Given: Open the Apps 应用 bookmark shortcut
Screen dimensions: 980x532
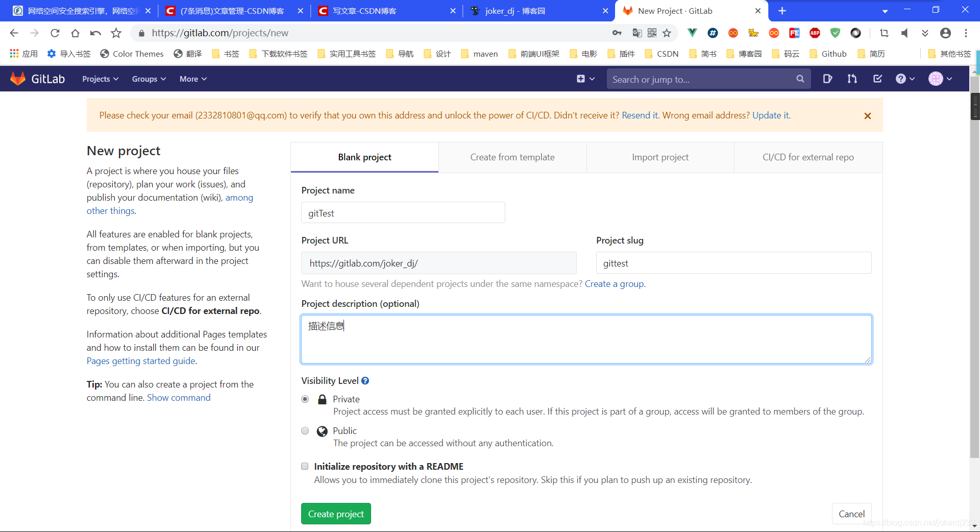Looking at the screenshot, I should point(23,54).
